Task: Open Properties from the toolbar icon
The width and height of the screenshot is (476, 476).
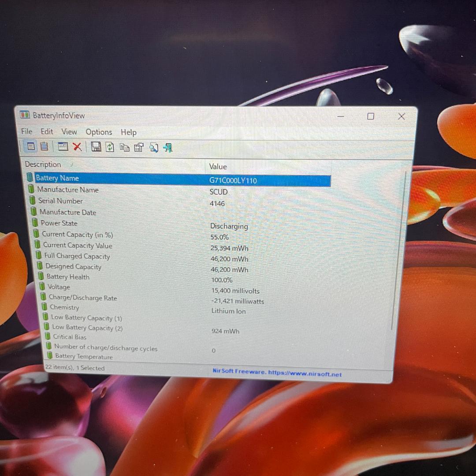Action: [x=139, y=148]
